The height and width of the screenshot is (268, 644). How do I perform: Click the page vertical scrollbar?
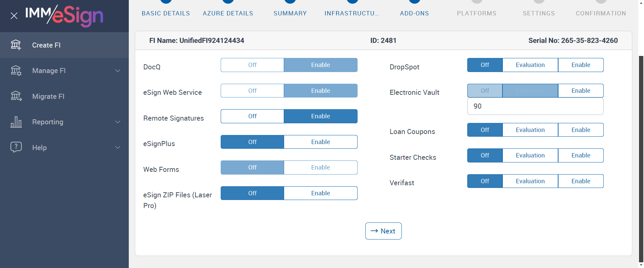(641, 159)
